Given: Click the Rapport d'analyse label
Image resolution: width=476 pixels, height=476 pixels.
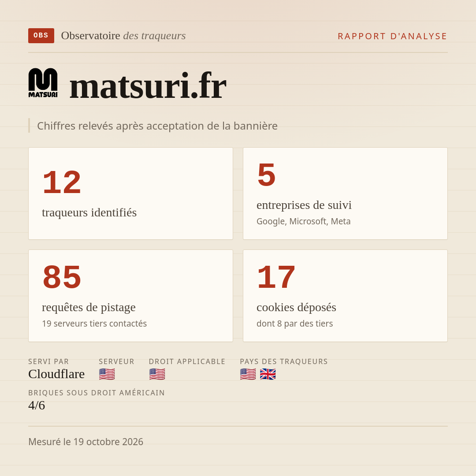Looking at the screenshot, I should pyautogui.click(x=393, y=36).
